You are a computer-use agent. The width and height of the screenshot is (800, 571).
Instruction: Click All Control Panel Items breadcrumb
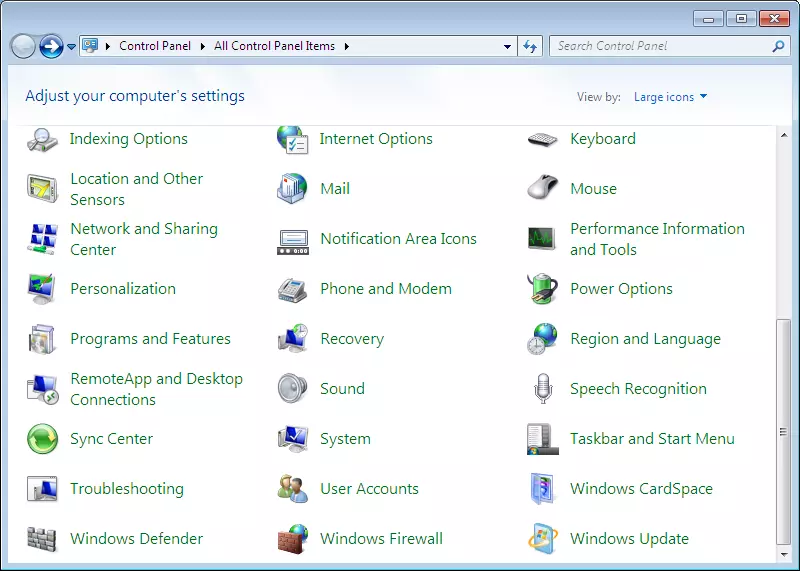click(x=274, y=46)
